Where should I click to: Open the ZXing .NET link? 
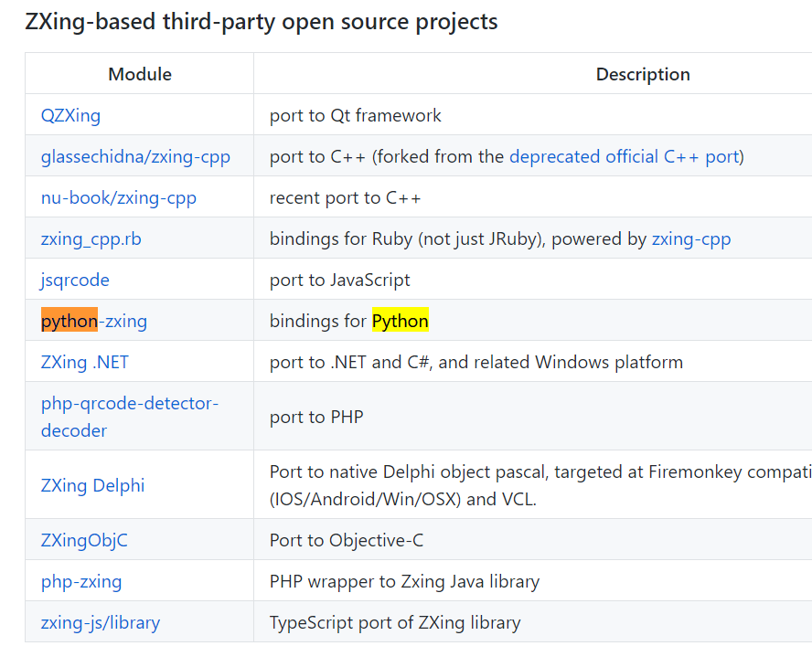point(85,362)
